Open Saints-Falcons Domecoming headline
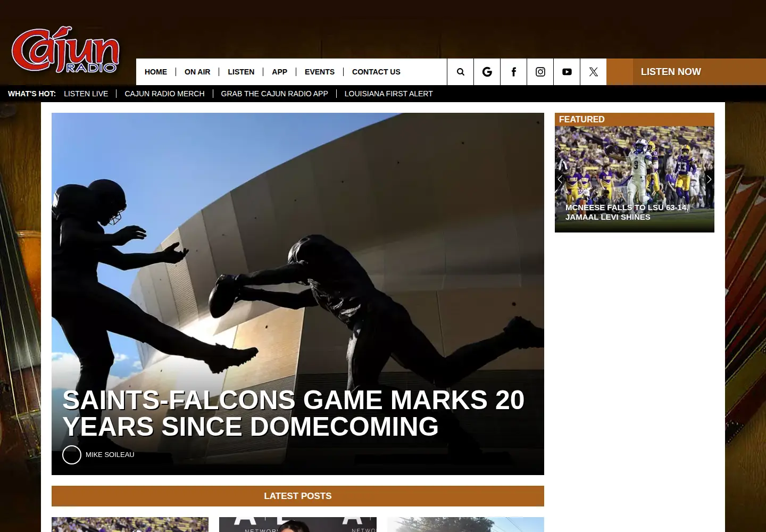The image size is (766, 532). click(x=294, y=413)
